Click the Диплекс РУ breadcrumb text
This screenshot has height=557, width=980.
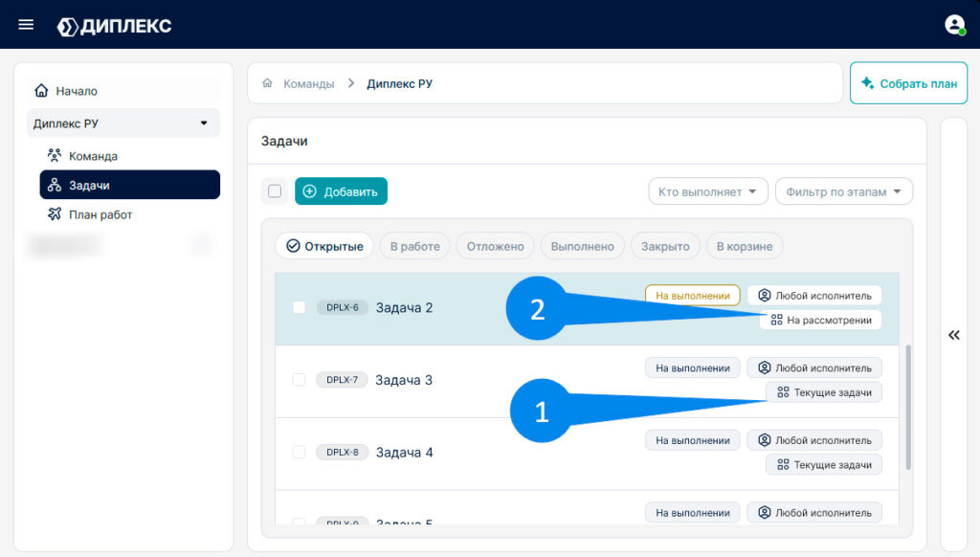[399, 83]
